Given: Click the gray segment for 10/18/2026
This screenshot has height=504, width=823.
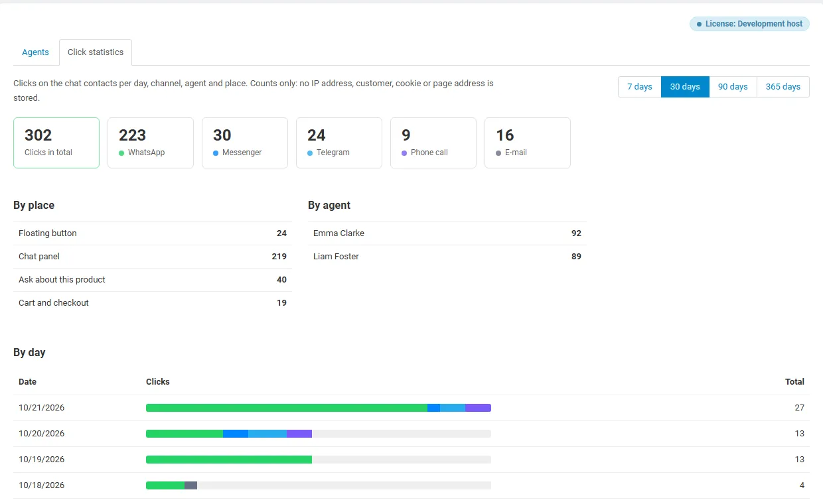Looking at the screenshot, I should click(190, 485).
